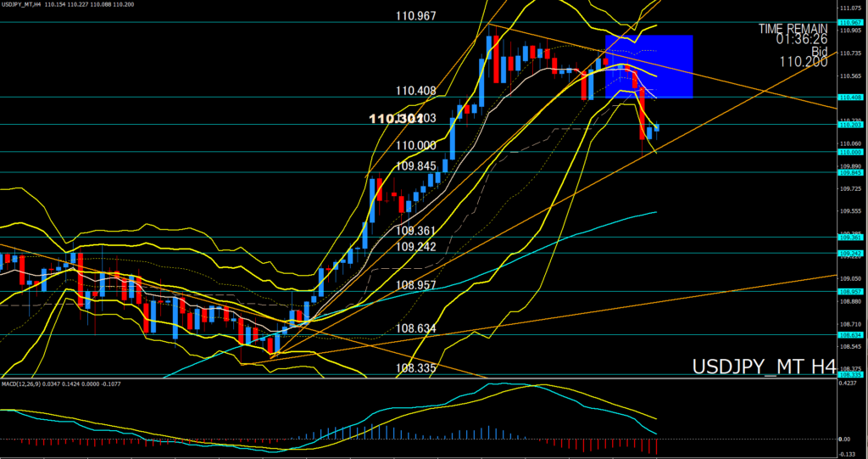Screen dimensions: 868x459
Task: Select the 110.000 level label on chart
Action: point(415,145)
